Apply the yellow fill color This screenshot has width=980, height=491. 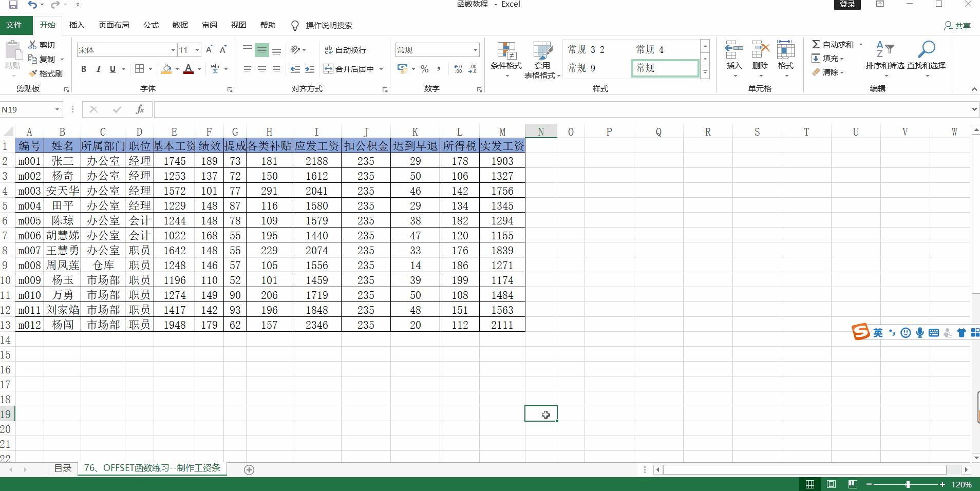click(166, 69)
